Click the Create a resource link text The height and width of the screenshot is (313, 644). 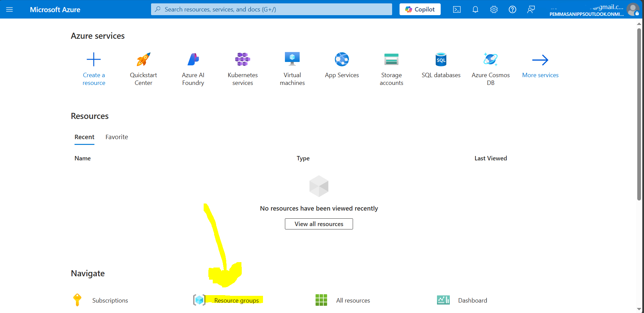pyautogui.click(x=94, y=79)
